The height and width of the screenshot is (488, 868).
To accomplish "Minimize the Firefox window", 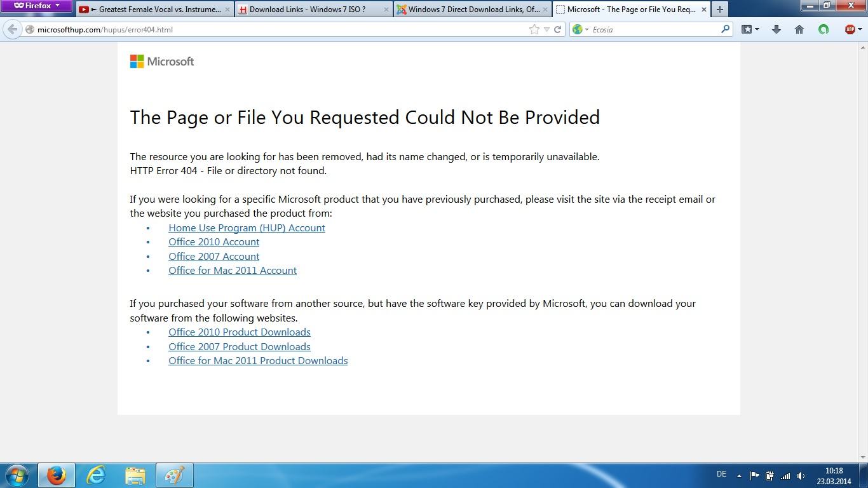I will [809, 6].
